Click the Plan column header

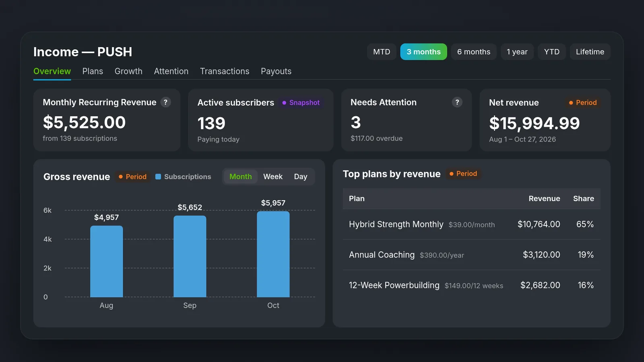tap(357, 199)
